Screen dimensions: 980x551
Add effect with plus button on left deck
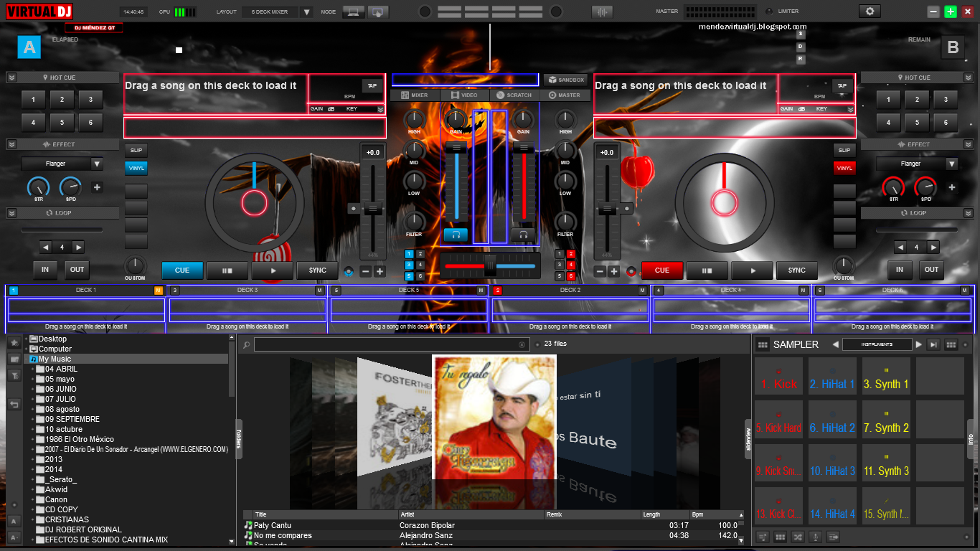[97, 187]
